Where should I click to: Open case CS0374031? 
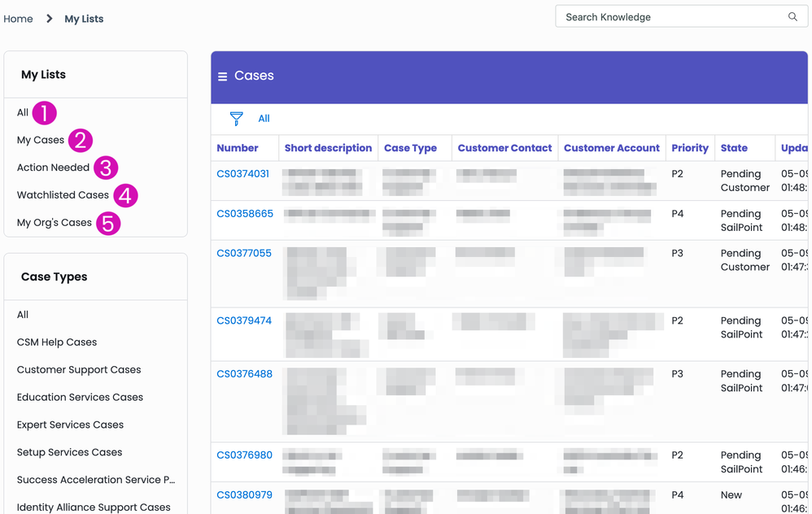click(x=242, y=174)
